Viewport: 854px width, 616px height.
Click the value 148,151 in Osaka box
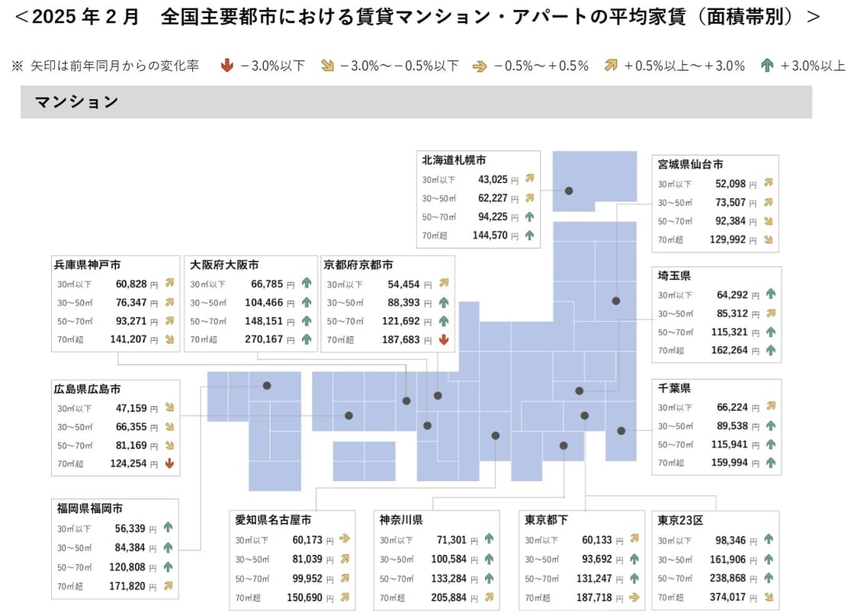click(264, 321)
